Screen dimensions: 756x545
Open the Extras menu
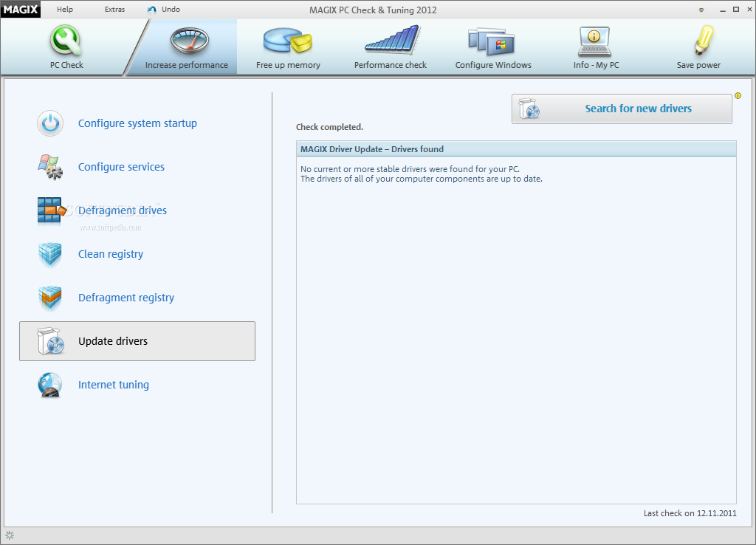coord(114,9)
